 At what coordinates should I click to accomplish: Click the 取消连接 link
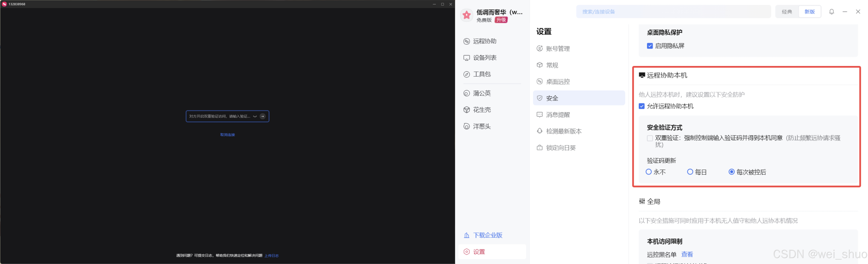pos(227,134)
